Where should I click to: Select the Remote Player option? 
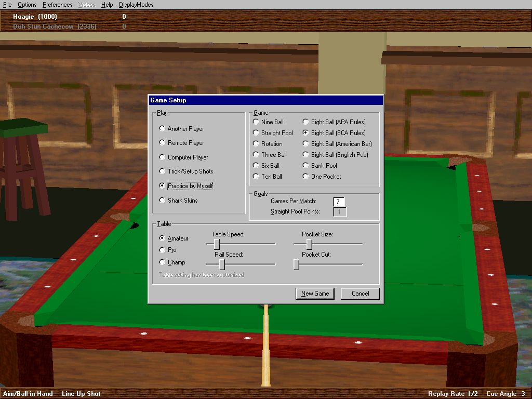point(181,143)
